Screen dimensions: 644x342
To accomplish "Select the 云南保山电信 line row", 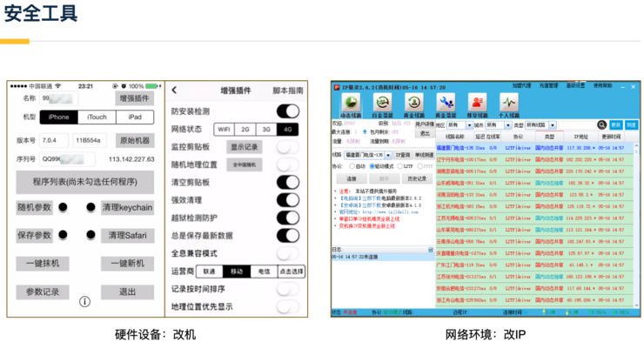I will pyautogui.click(x=534, y=242).
